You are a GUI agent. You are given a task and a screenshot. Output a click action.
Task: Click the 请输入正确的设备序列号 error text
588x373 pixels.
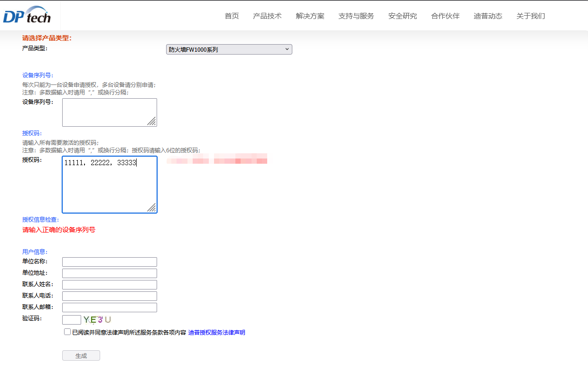[x=59, y=230]
